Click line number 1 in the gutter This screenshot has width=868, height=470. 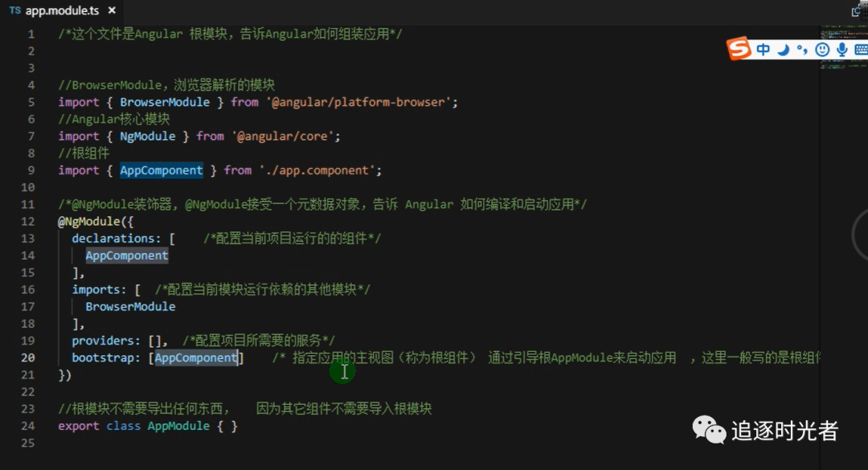31,35
